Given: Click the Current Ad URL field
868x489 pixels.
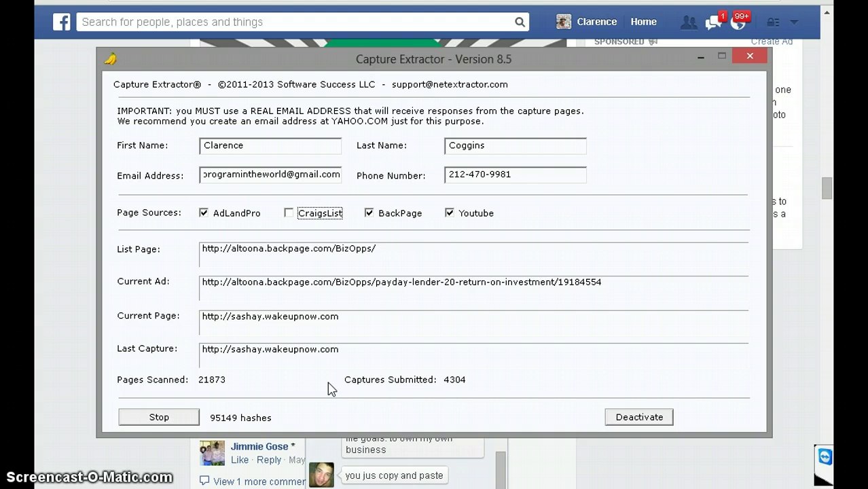Looking at the screenshot, I should pyautogui.click(x=474, y=288).
